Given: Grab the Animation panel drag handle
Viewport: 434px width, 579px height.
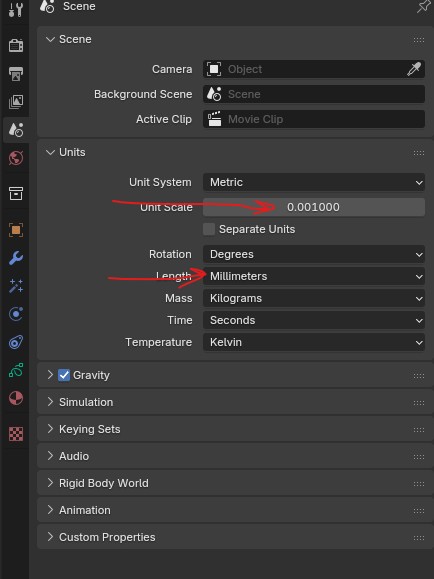Looking at the screenshot, I should 419,511.
